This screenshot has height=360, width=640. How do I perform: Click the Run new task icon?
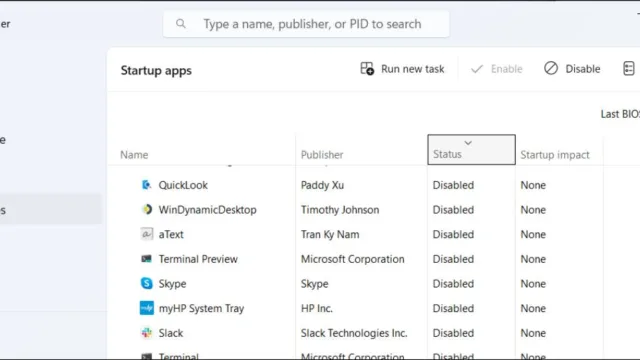coord(367,69)
